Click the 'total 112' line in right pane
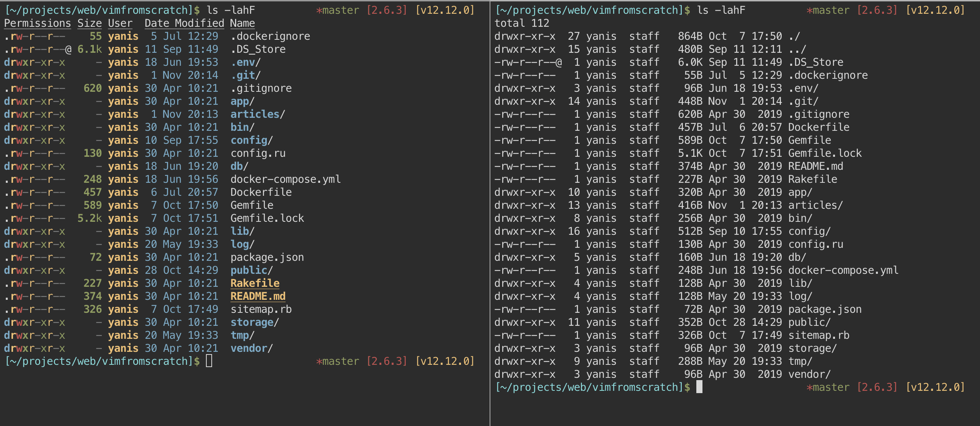Viewport: 980px width, 426px height. coord(521,23)
